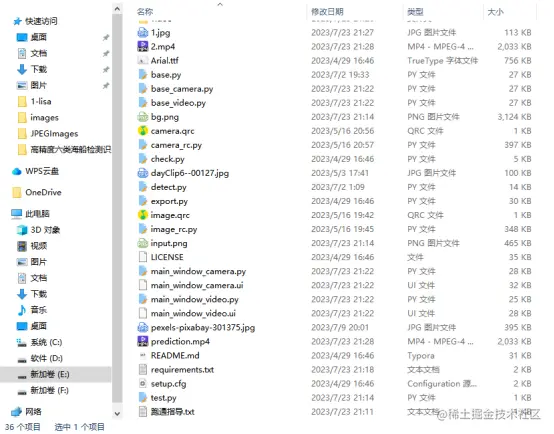Select the 系统 (C:) drive icon
The image size is (554, 434).
(22, 342)
